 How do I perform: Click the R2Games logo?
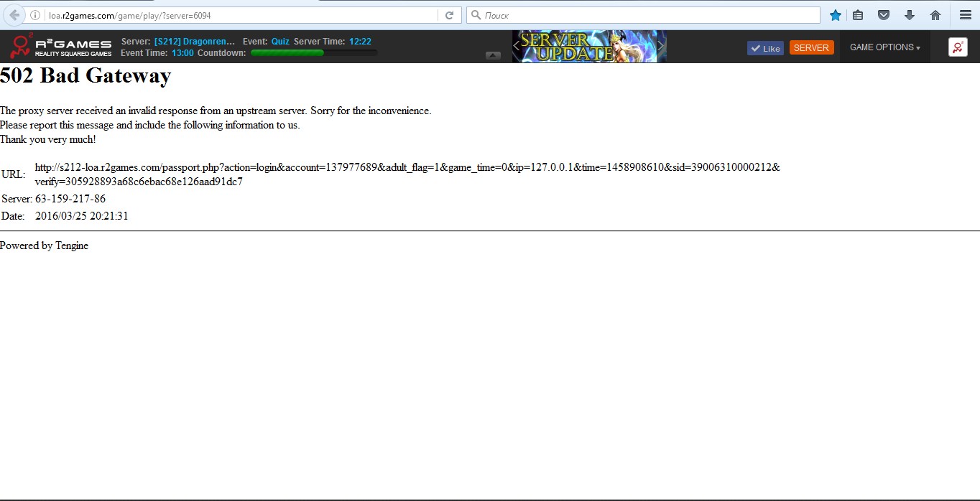click(61, 47)
